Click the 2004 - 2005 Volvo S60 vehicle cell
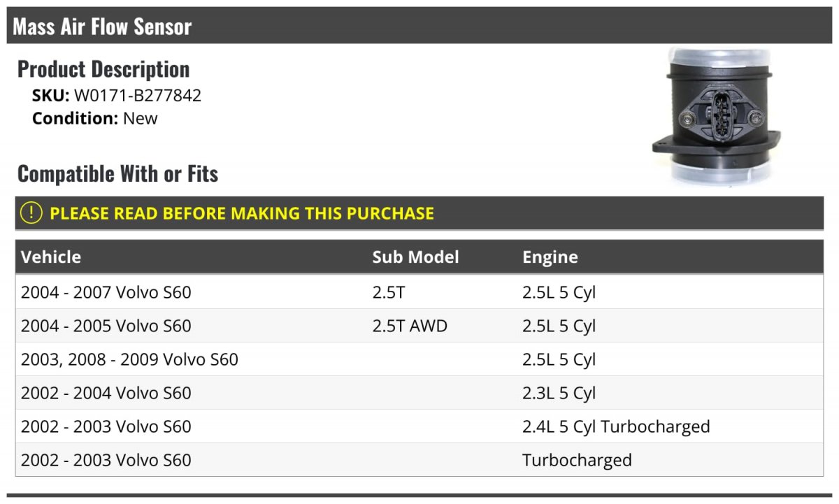 [106, 326]
